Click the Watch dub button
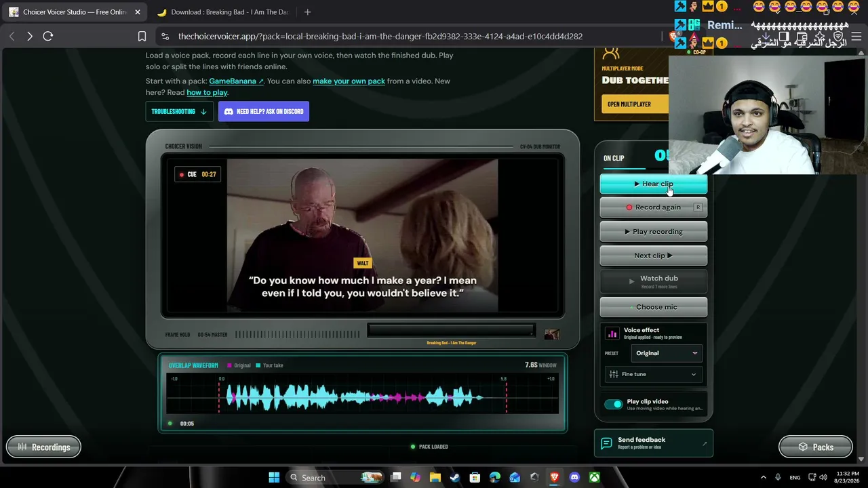Screen dimensions: 868x488 point(653,281)
